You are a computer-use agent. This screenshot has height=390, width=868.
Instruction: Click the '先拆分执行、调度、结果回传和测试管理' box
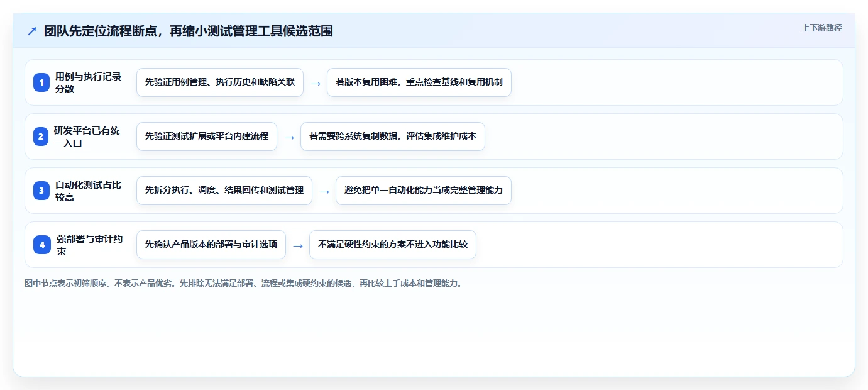(224, 191)
